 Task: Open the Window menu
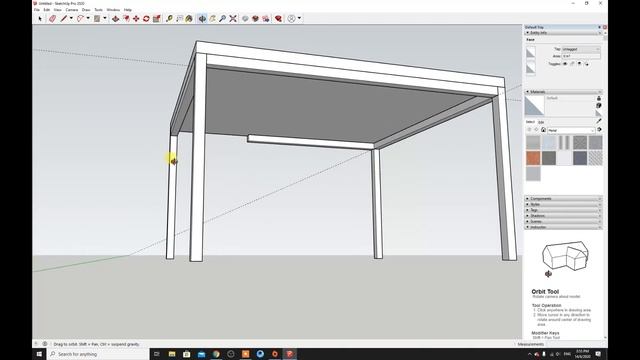(113, 10)
